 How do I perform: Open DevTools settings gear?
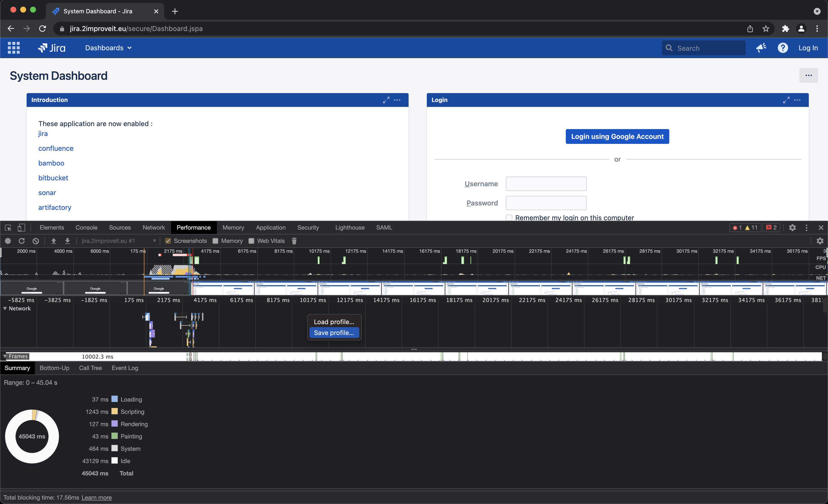click(792, 228)
